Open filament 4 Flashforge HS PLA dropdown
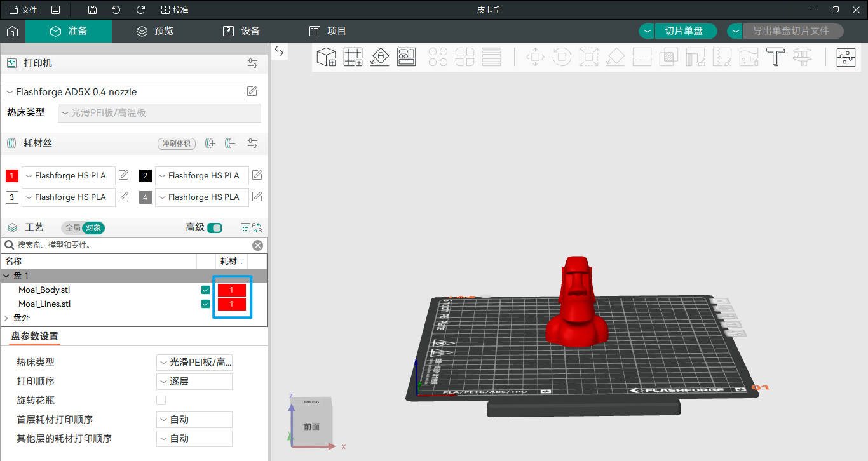868x461 pixels. tap(202, 197)
